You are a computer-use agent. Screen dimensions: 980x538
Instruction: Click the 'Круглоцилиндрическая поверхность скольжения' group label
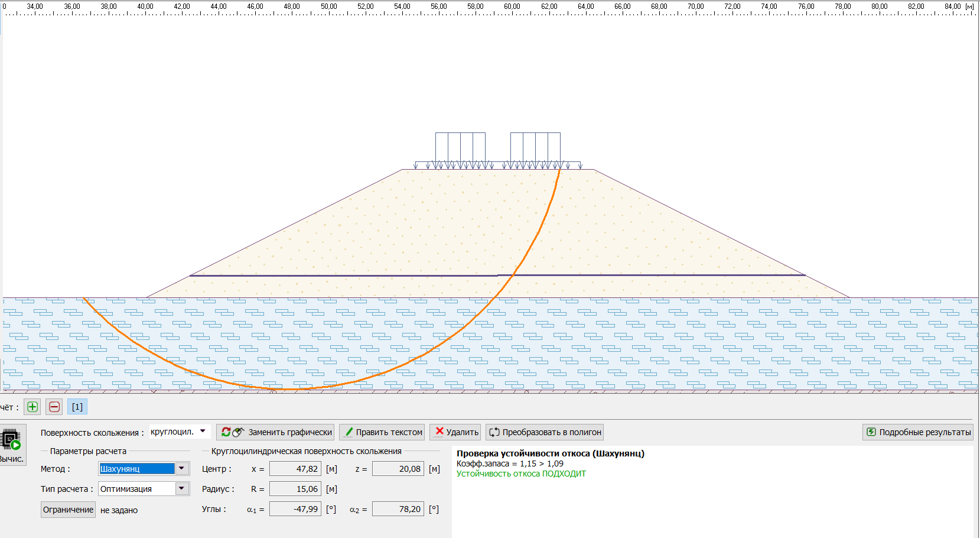click(306, 451)
